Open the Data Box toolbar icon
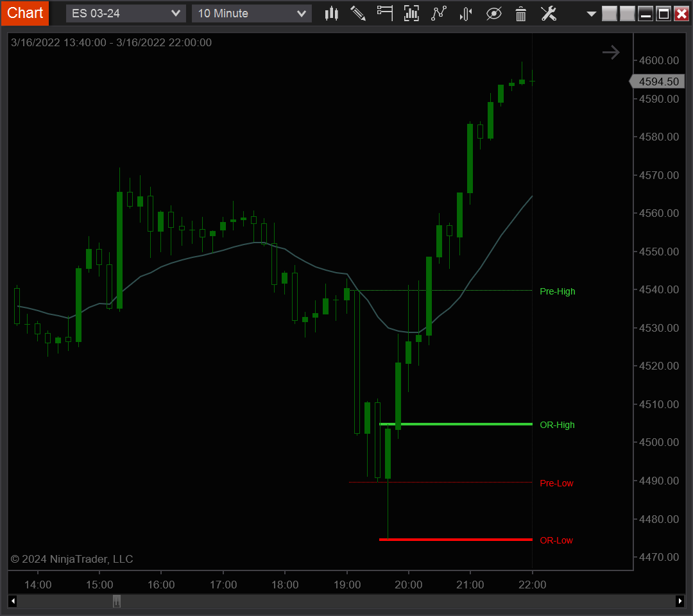 click(x=385, y=13)
